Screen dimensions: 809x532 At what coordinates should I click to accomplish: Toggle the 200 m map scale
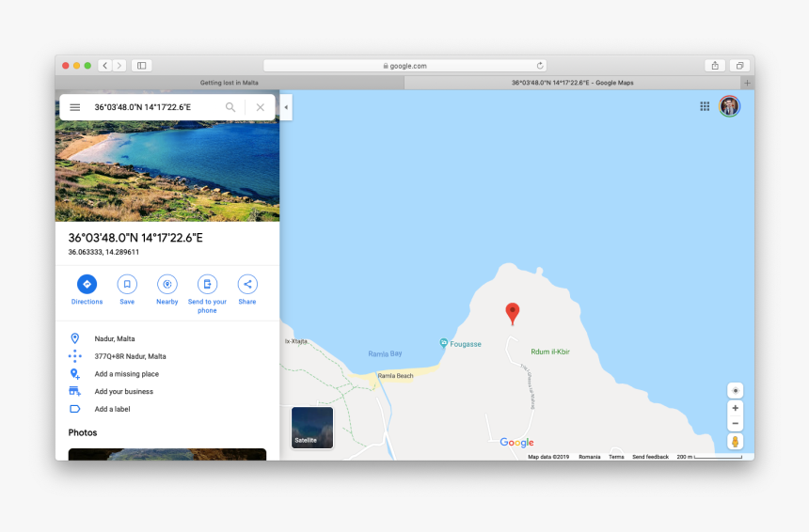pyautogui.click(x=709, y=457)
